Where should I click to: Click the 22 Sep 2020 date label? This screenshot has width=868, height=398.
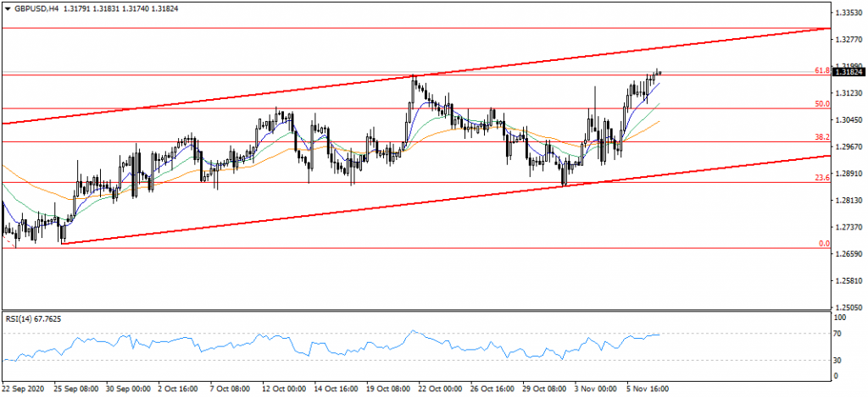[25, 389]
